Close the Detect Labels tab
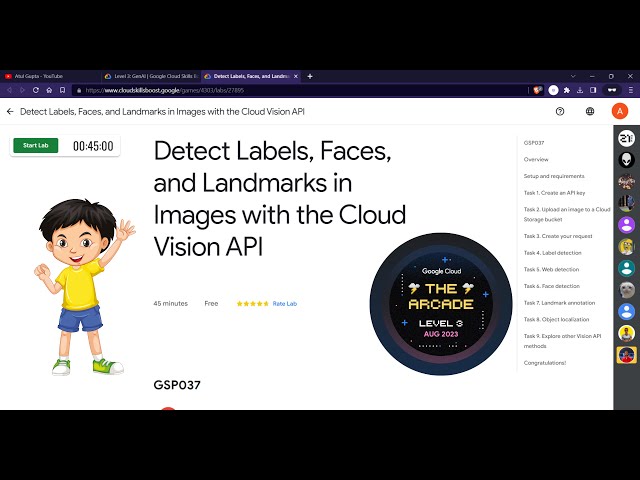 click(x=296, y=76)
